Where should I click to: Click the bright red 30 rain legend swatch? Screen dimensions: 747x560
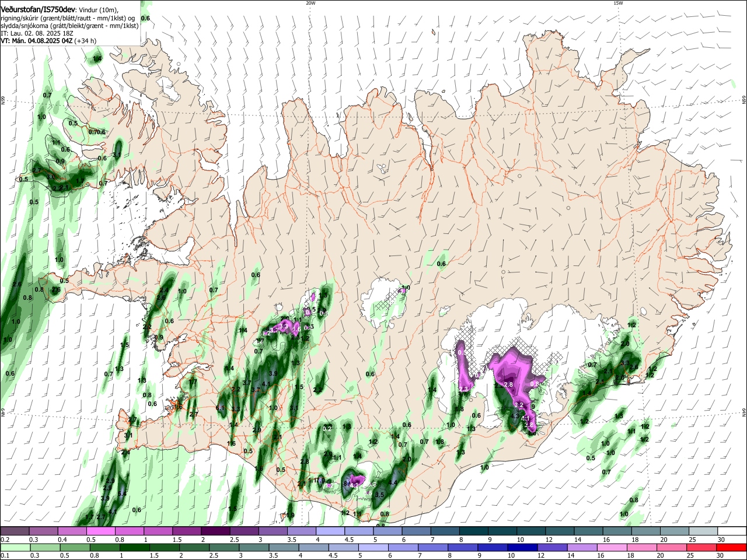click(732, 547)
